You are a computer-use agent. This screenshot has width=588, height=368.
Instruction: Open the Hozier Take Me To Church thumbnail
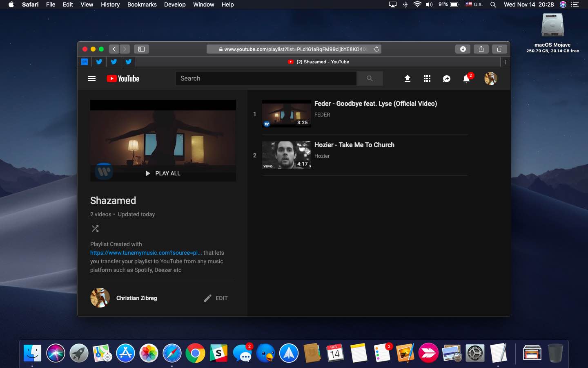(x=287, y=155)
